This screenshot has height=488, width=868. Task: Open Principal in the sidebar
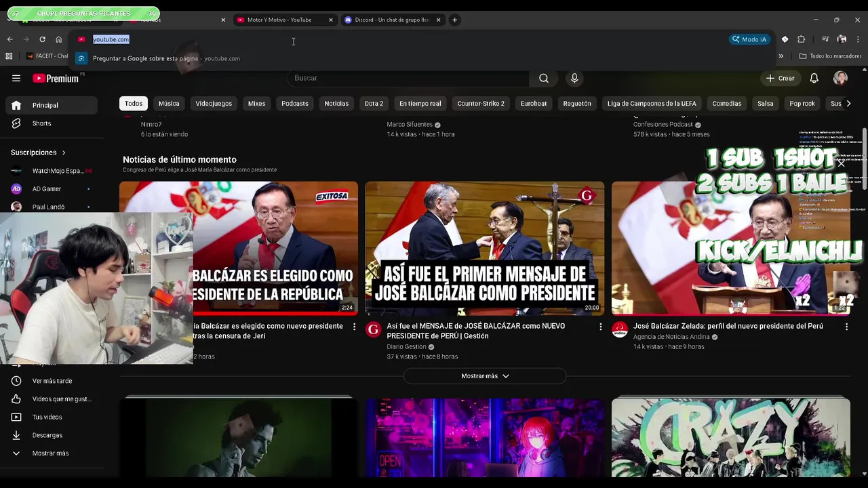pyautogui.click(x=52, y=105)
